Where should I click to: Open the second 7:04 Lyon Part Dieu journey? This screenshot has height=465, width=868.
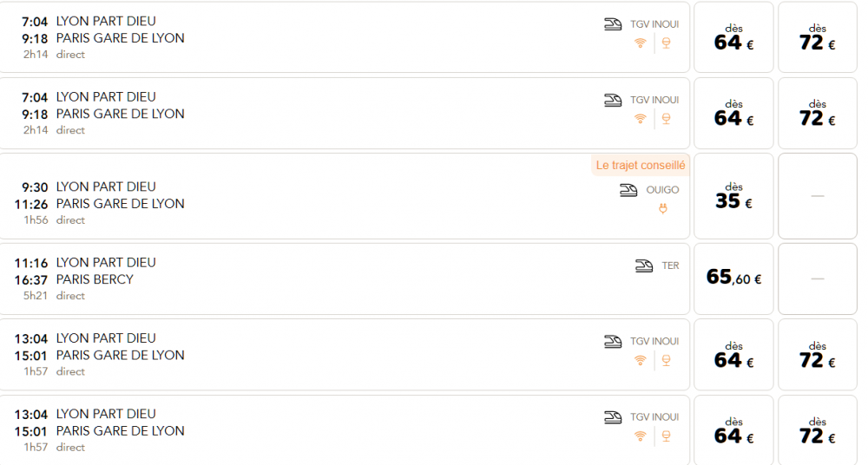[345, 113]
